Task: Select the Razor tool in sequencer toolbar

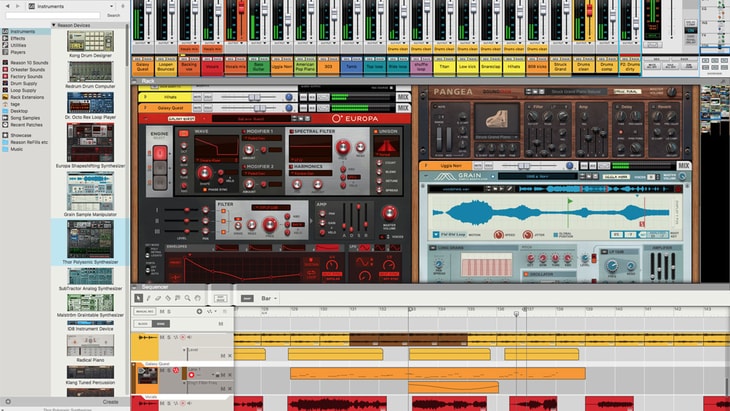Action: pyautogui.click(x=168, y=298)
